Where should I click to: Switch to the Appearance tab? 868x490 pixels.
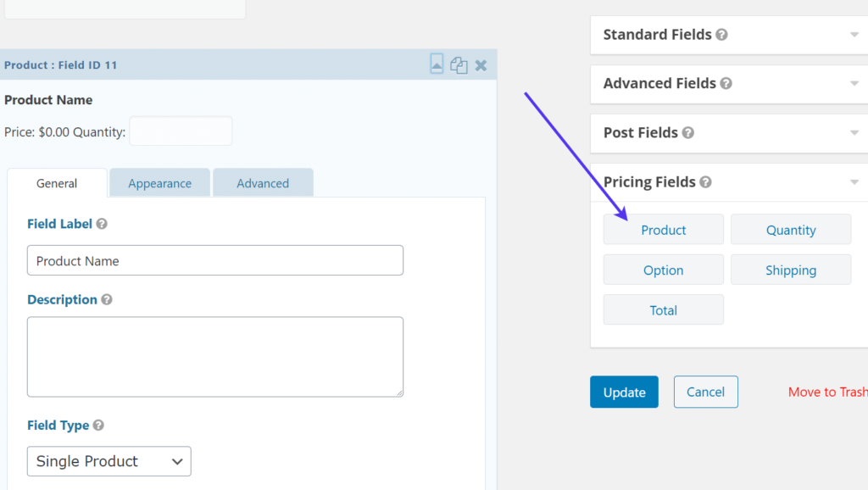159,183
